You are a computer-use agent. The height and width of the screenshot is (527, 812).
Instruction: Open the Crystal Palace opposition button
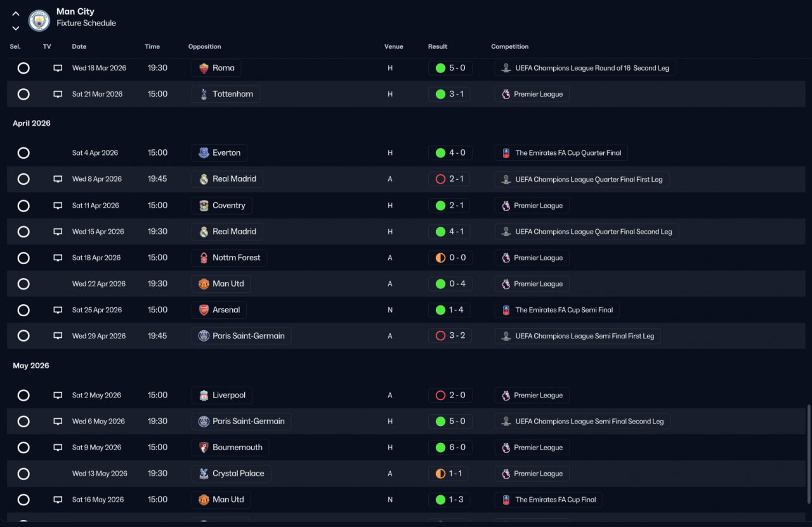(x=232, y=474)
